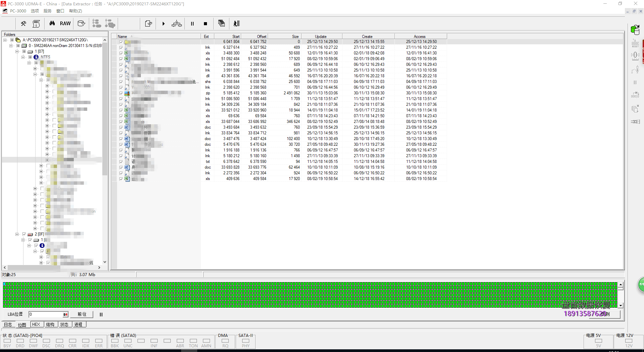Screen dimensions: 644x352
Task: Collapse the 2 [0F] partition node
Action: (x=17, y=234)
